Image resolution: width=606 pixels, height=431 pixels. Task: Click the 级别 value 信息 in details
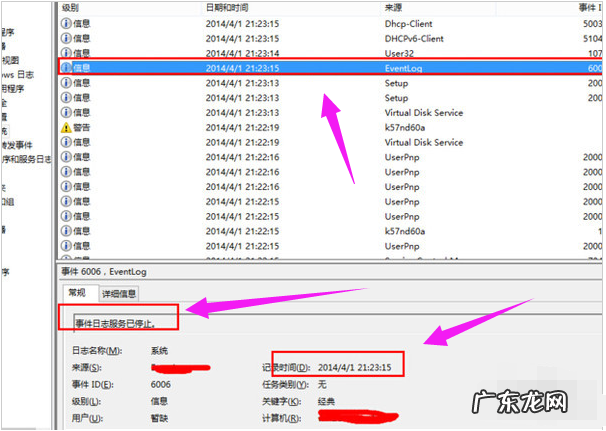pyautogui.click(x=159, y=401)
